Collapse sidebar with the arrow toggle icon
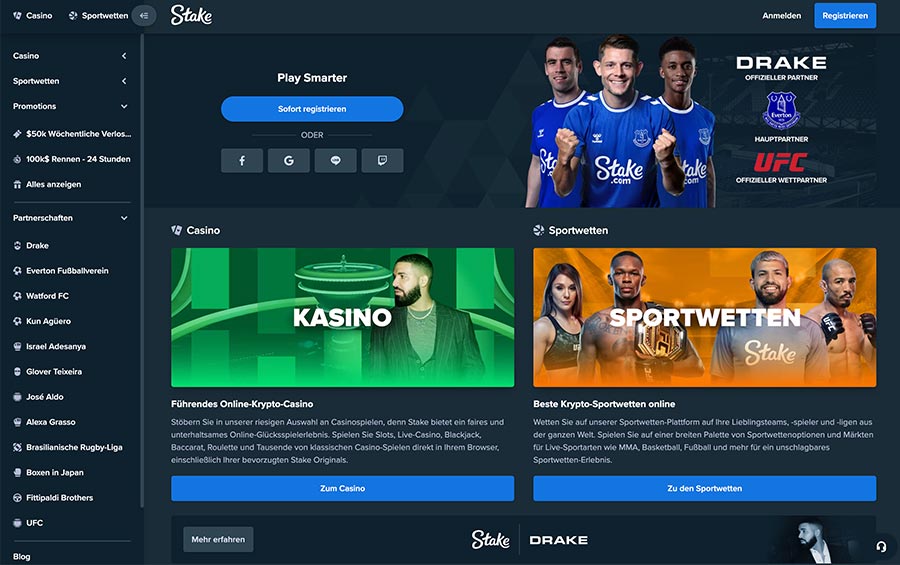Viewport: 900px width, 565px height. pyautogui.click(x=144, y=16)
